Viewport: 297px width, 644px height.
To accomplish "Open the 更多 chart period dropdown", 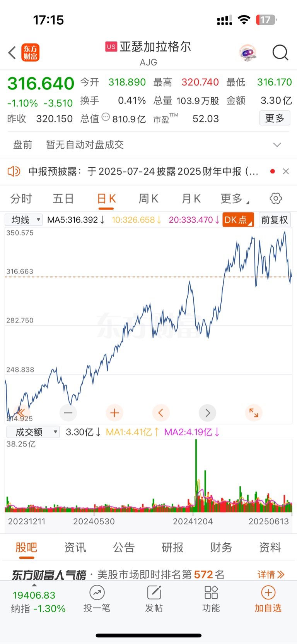I will (235, 199).
